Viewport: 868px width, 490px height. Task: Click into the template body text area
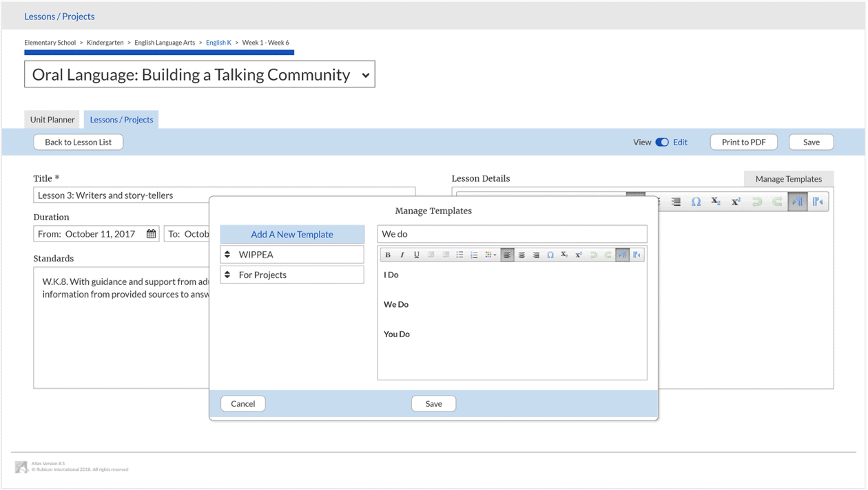click(x=513, y=322)
